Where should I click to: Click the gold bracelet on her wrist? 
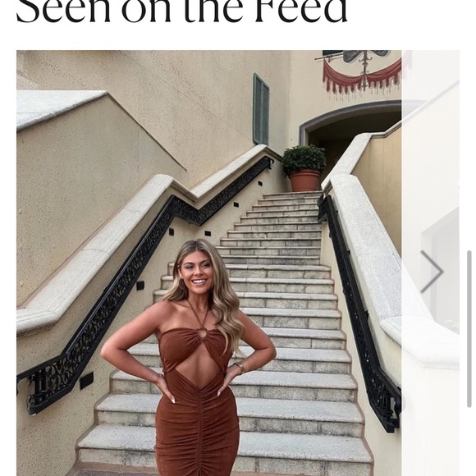pos(240,367)
